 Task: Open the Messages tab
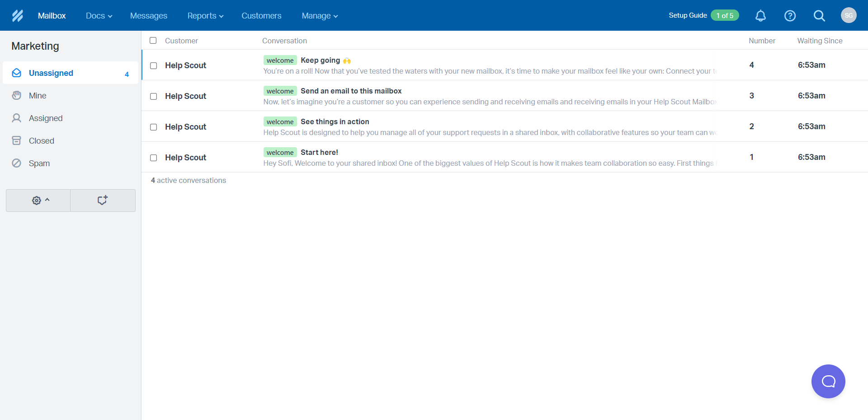pyautogui.click(x=149, y=16)
